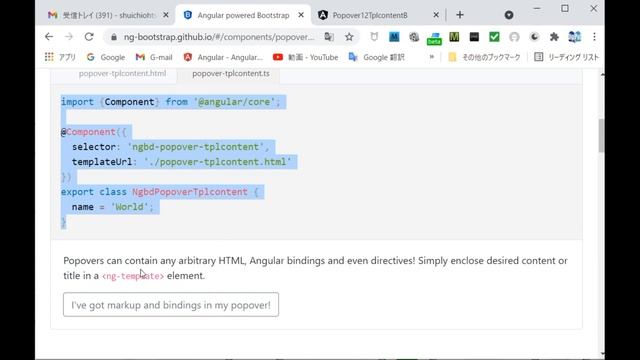Viewport: 640px width, 360px height.
Task: Open the Chrome profile avatar
Action: point(574,37)
